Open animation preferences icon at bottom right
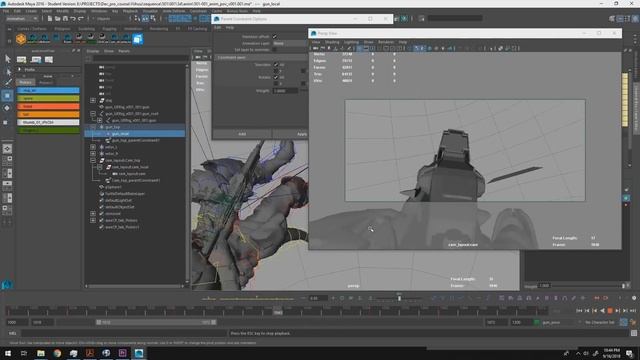The width and height of the screenshot is (640, 360). click(633, 322)
